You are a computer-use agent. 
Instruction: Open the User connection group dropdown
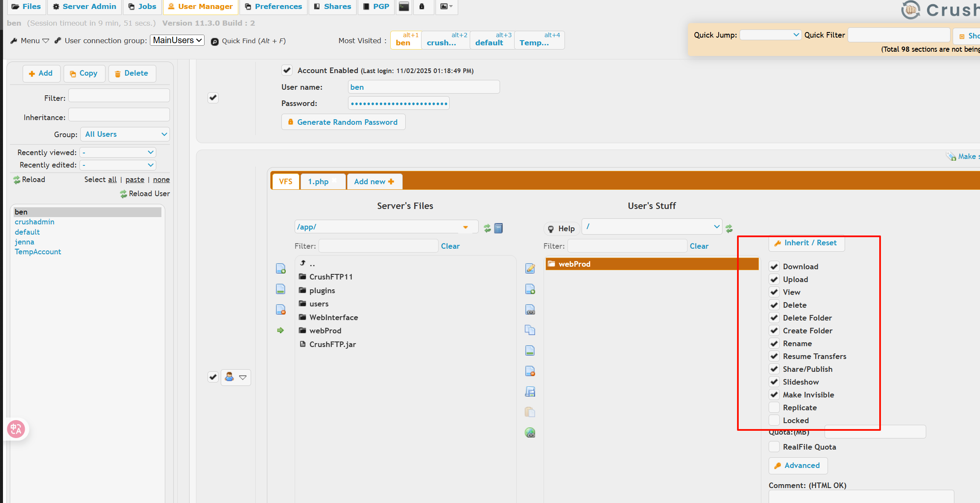tap(177, 40)
